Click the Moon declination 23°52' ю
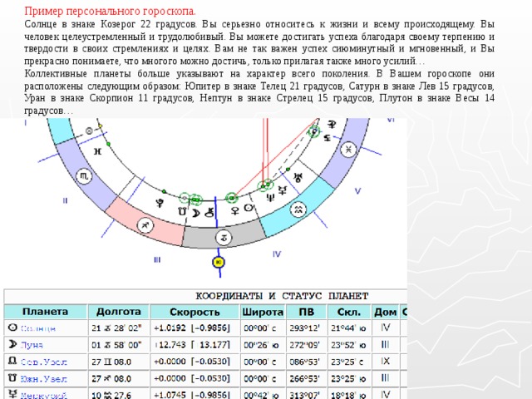The height and width of the screenshot is (399, 532). 348,345
